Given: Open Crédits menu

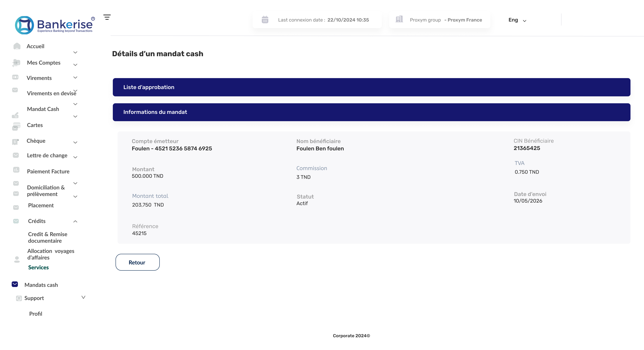Looking at the screenshot, I should tap(37, 221).
